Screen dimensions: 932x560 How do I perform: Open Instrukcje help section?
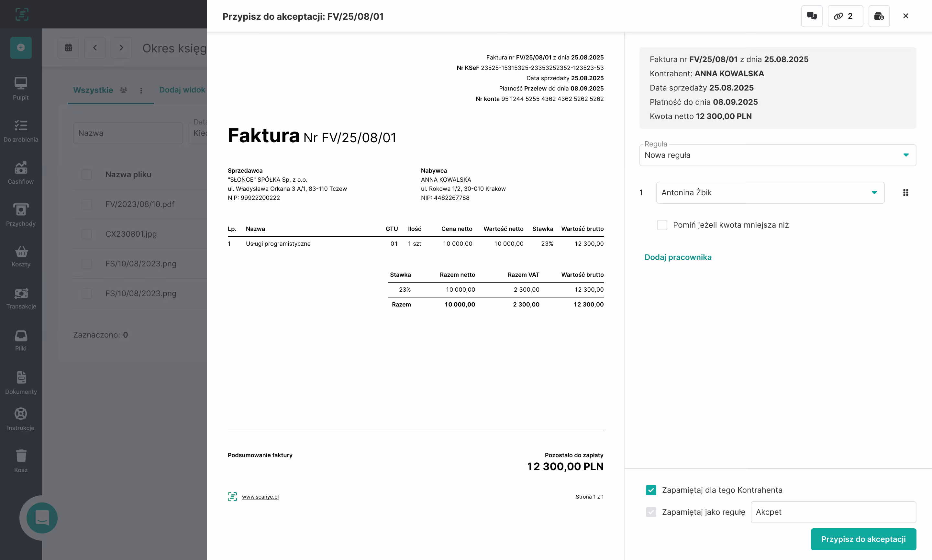click(x=21, y=419)
